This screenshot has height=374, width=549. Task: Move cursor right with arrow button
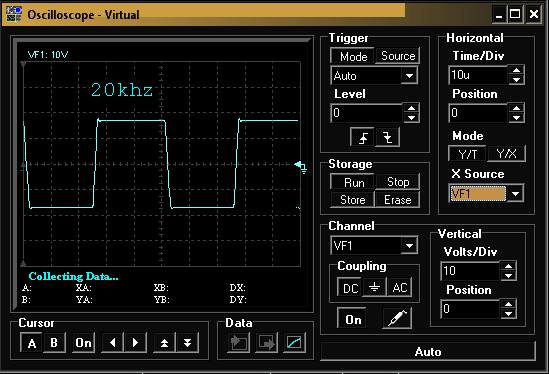coord(135,342)
